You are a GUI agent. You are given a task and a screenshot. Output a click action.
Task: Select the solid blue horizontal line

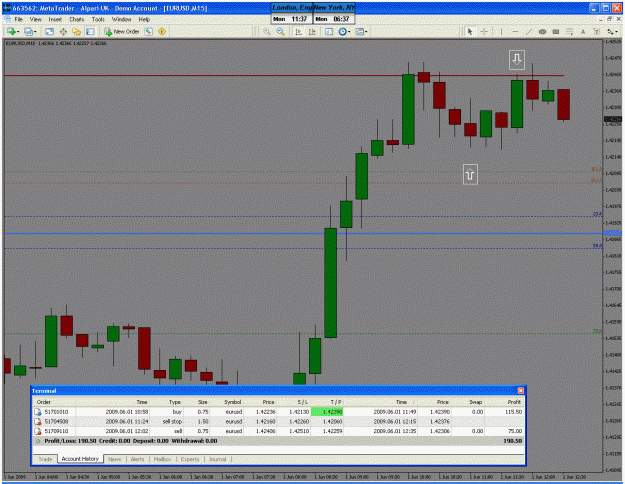coord(303,233)
